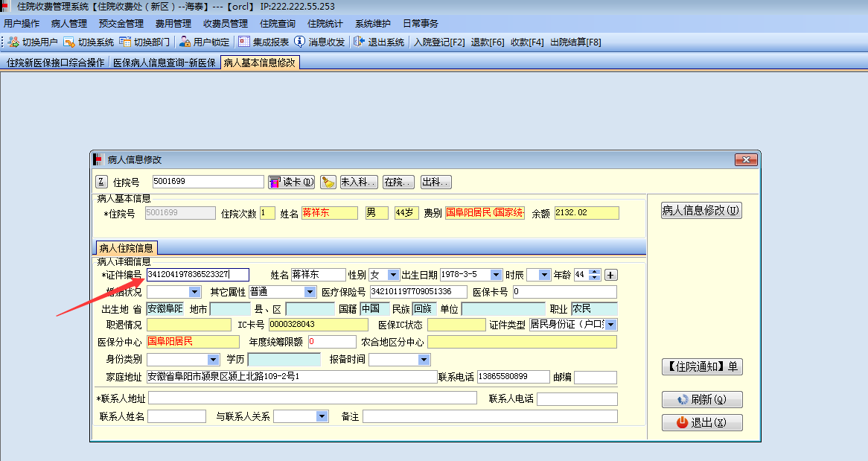Switch to 医保病人信息查询-新医保 tab
The width and height of the screenshot is (868, 461).
tap(165, 63)
